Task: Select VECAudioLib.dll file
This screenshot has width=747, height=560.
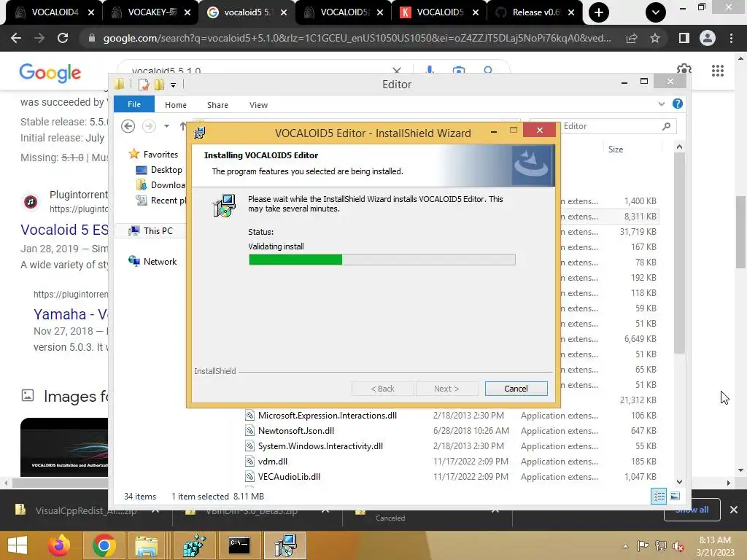Action: 289,477
